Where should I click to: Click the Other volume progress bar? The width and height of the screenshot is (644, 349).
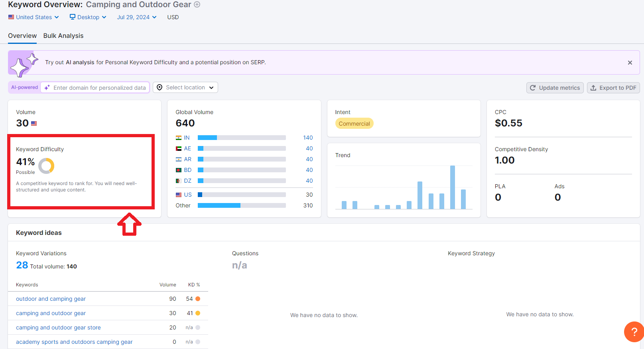point(242,205)
